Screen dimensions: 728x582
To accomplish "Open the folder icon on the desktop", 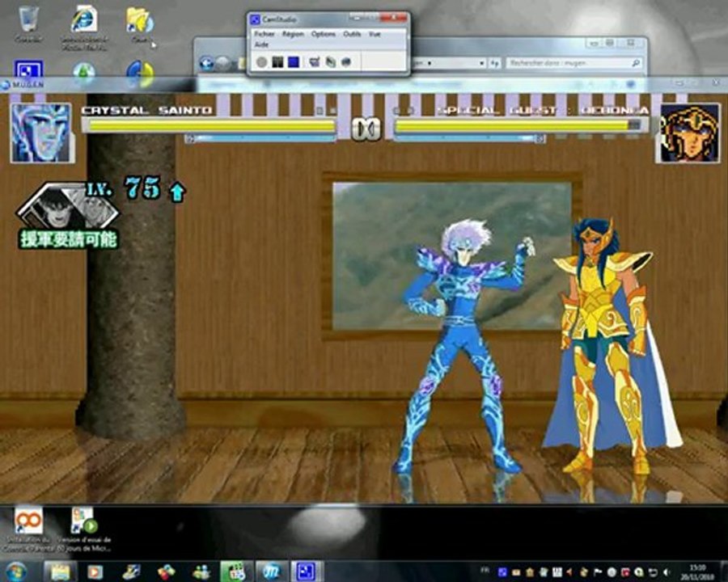I will point(140,24).
